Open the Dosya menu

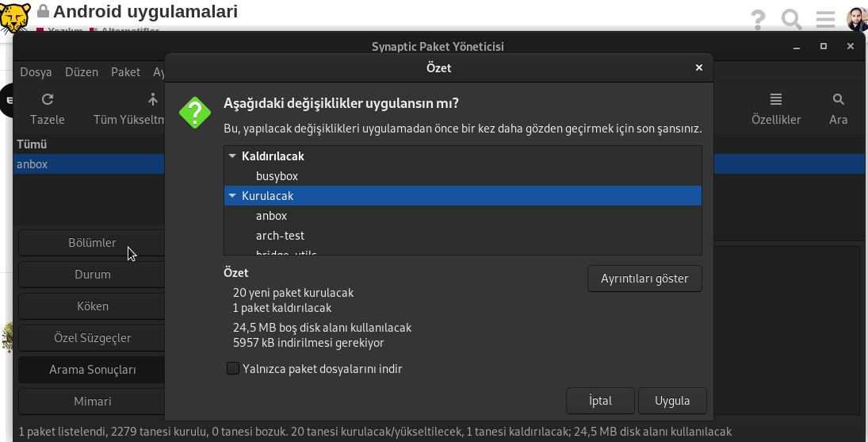point(36,72)
